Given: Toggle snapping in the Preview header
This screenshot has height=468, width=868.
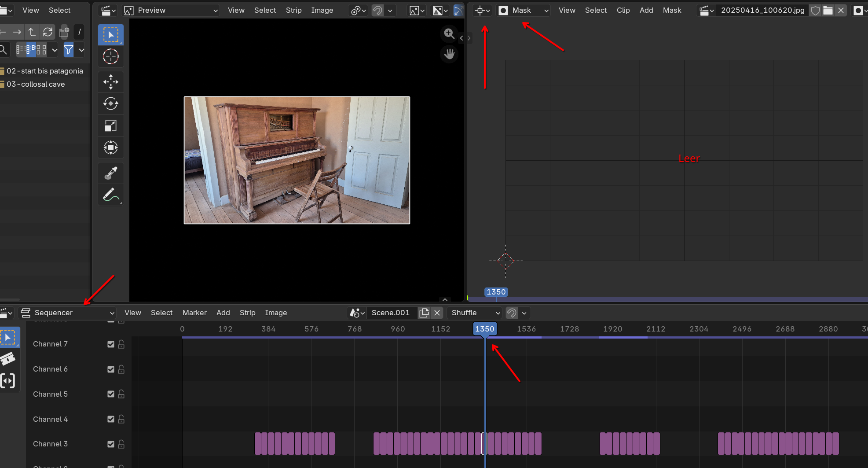Looking at the screenshot, I should pyautogui.click(x=377, y=10).
